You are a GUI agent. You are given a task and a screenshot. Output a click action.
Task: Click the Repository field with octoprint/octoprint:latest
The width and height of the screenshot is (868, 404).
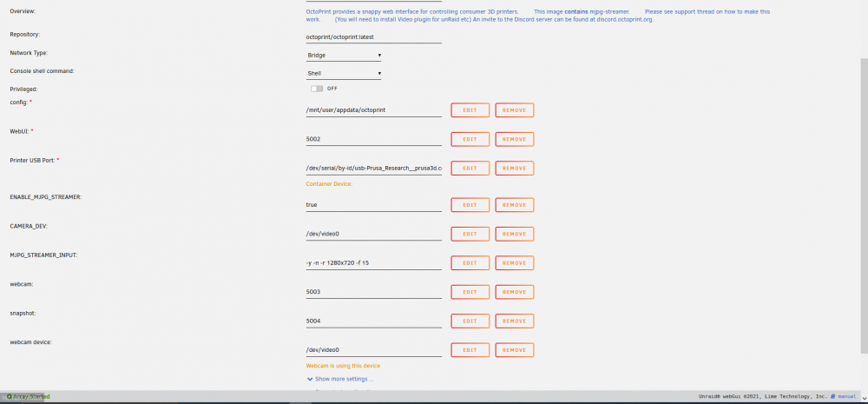coord(373,37)
